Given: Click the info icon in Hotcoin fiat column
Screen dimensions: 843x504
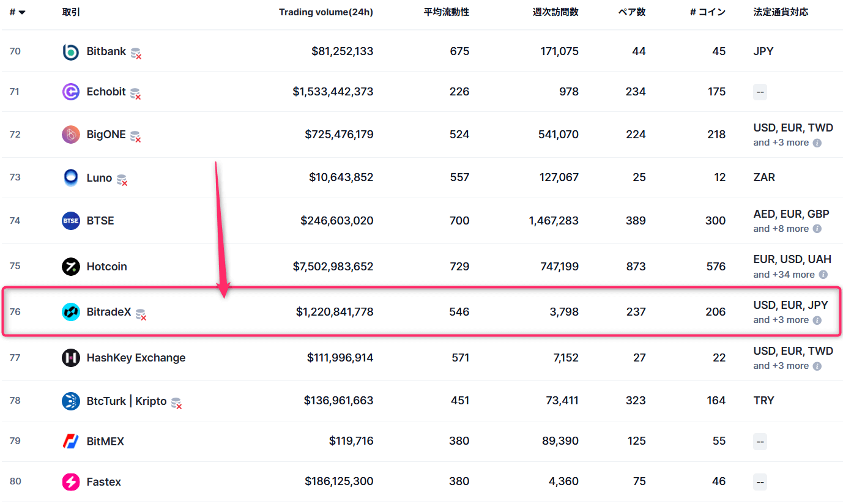Looking at the screenshot, I should coord(823,275).
